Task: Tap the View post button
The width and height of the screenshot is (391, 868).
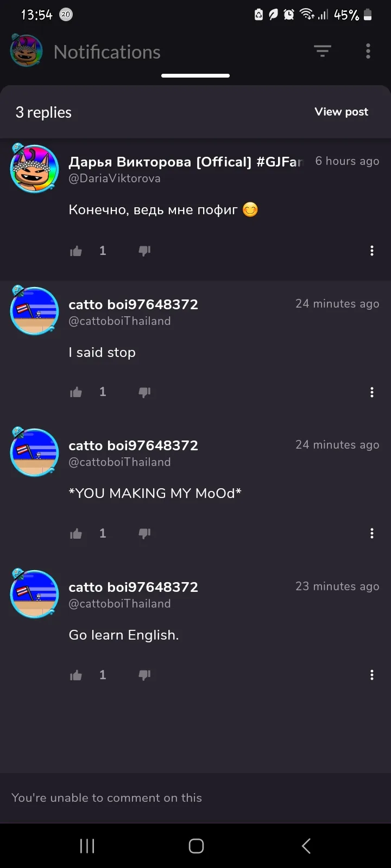Action: pyautogui.click(x=342, y=112)
